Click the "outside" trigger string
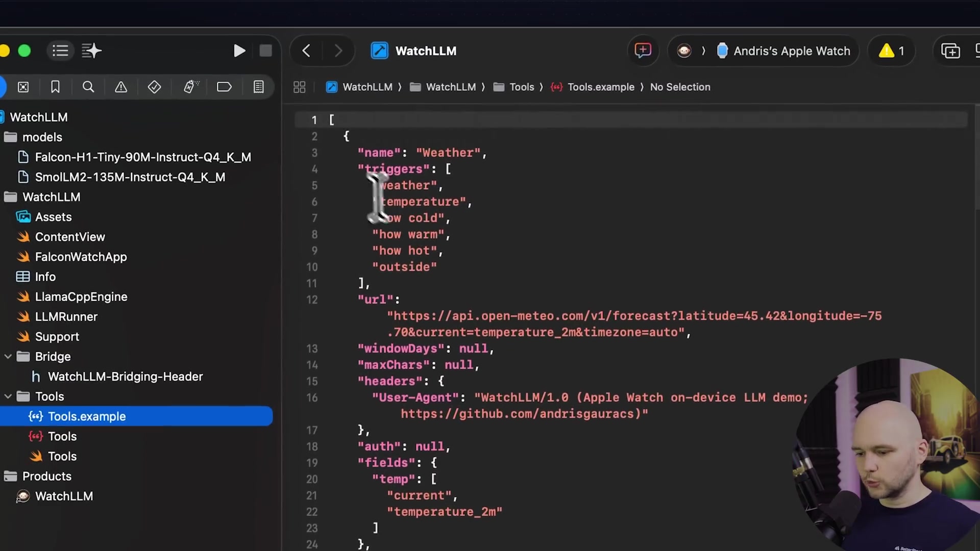 [404, 267]
